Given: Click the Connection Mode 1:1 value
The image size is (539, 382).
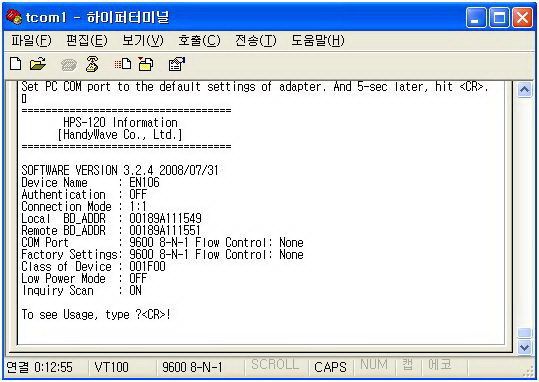Looking at the screenshot, I should 138,206.
